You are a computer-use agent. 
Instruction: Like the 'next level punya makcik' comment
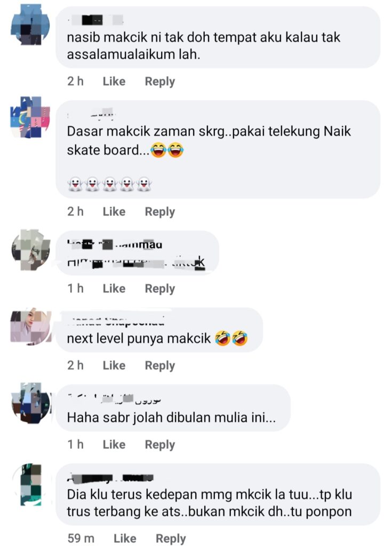click(114, 365)
